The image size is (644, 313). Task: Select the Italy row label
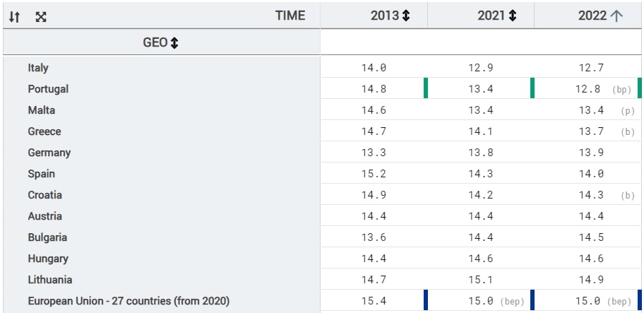tap(38, 68)
